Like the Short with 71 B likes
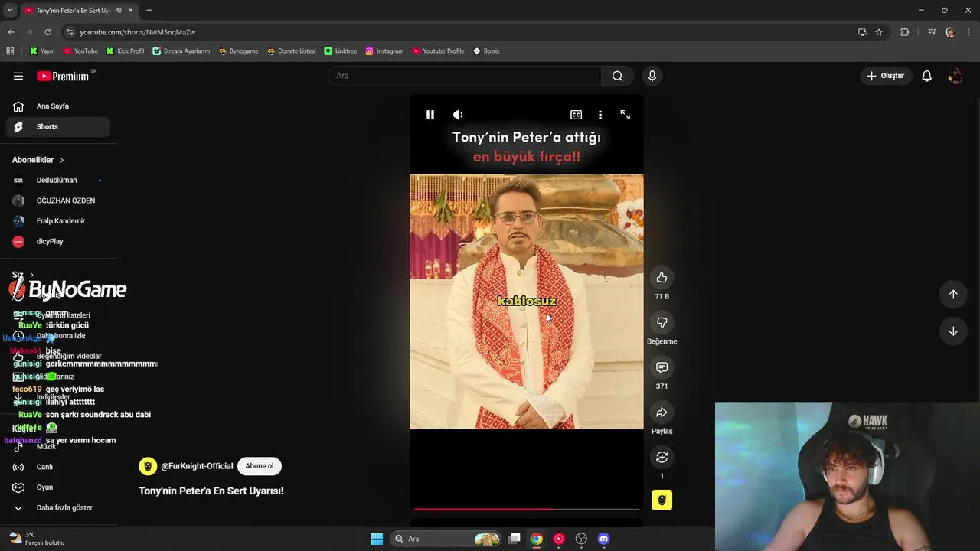 [662, 278]
